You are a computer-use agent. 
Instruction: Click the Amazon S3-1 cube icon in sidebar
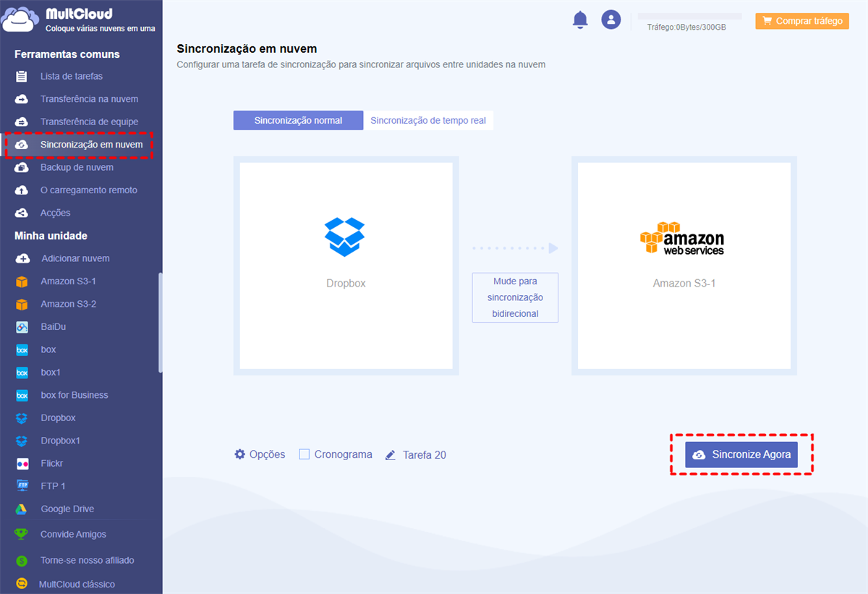22,281
